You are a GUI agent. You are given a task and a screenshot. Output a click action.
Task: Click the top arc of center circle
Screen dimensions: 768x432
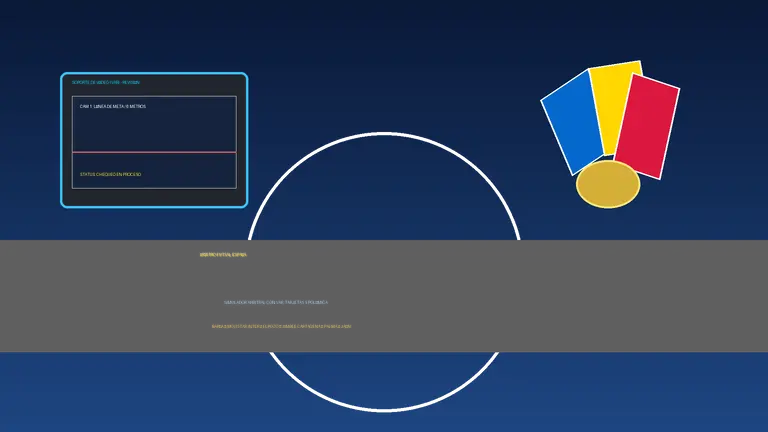click(x=384, y=133)
